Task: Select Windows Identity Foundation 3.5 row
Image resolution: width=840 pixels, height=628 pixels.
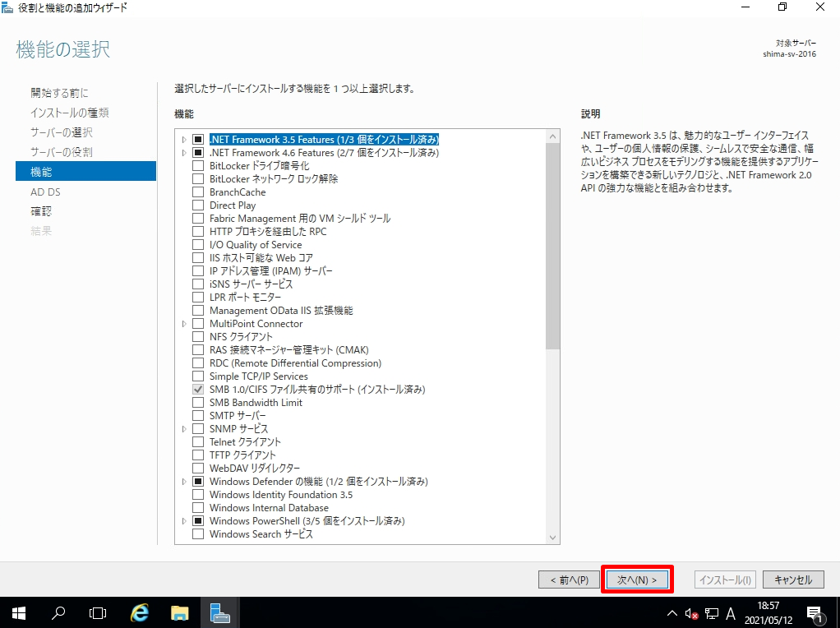Action: (x=281, y=495)
